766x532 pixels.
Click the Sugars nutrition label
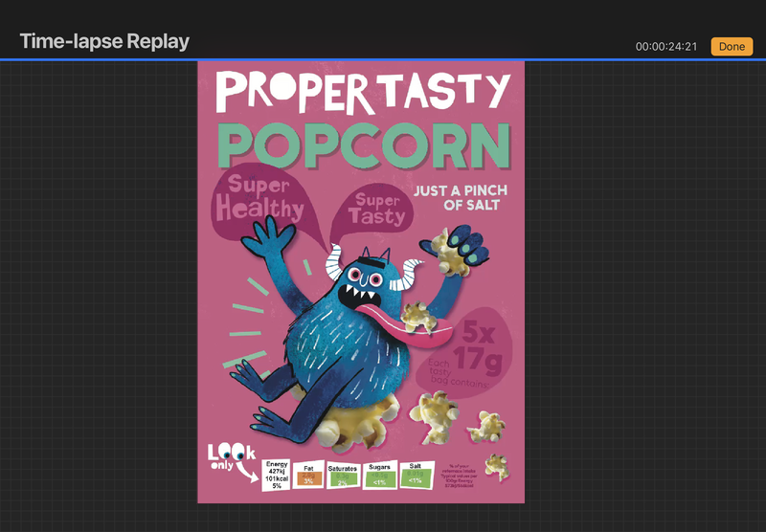379,475
